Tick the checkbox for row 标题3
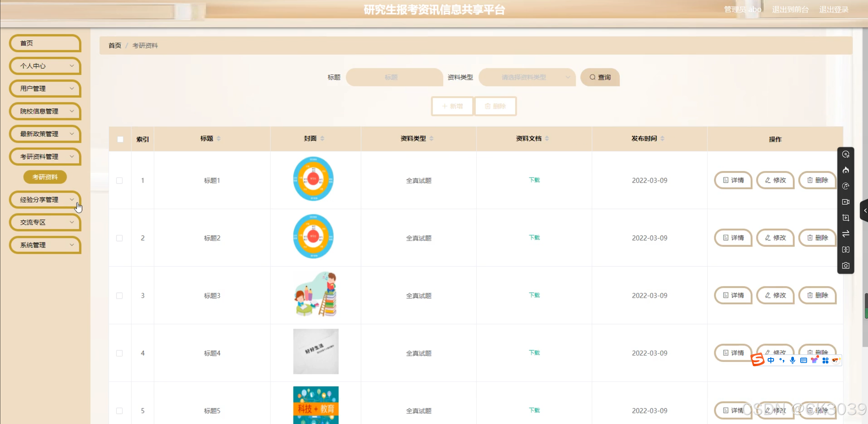 (x=119, y=295)
